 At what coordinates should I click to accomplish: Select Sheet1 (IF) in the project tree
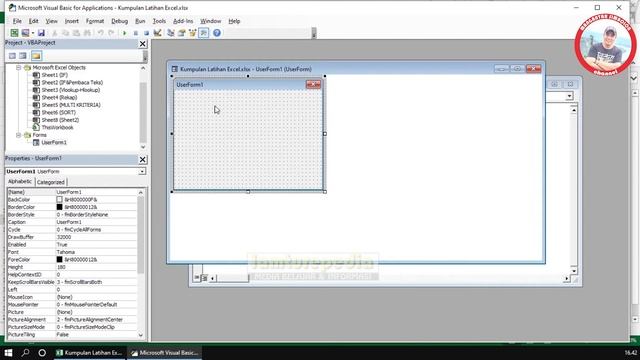[54, 75]
